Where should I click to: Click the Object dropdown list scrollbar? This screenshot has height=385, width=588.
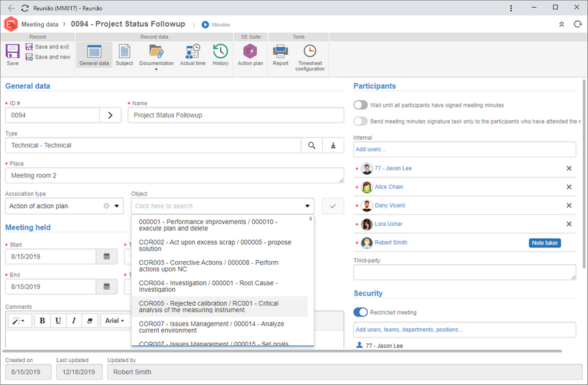pos(310,219)
